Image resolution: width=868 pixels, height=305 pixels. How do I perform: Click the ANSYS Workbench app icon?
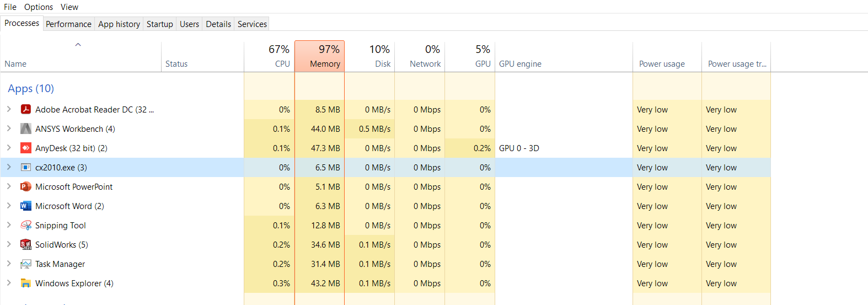pyautogui.click(x=25, y=129)
